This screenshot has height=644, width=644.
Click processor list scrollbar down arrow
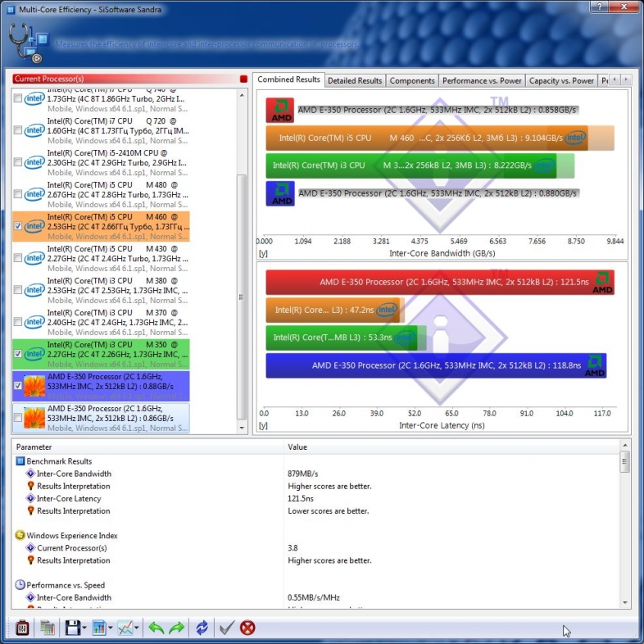(x=242, y=428)
